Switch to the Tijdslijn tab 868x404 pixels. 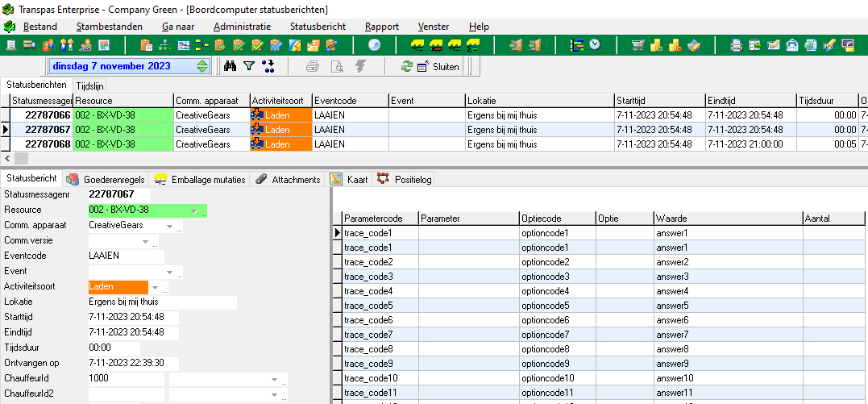click(89, 85)
